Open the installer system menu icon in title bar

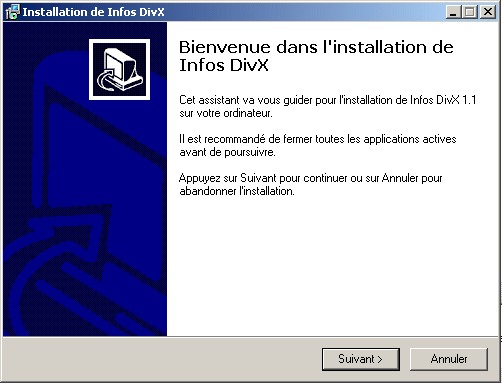[13, 12]
